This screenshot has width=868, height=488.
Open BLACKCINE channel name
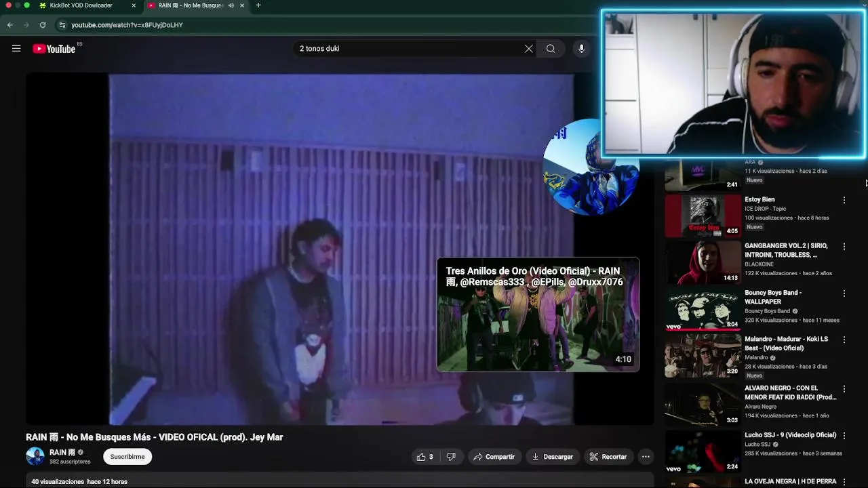[x=759, y=264]
